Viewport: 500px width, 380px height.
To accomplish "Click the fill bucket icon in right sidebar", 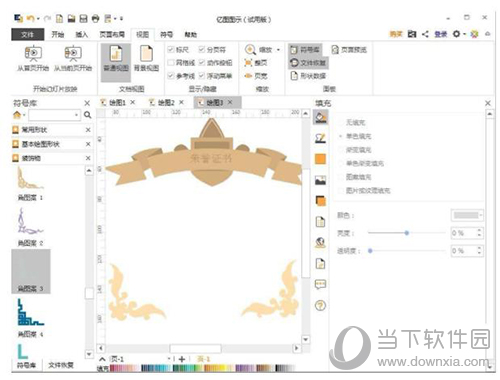I will 320,117.
